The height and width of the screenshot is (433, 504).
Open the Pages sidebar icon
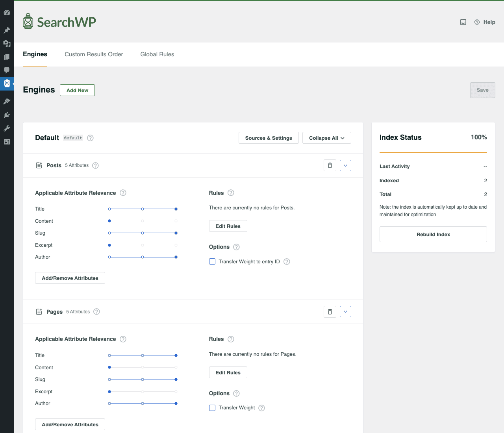click(x=7, y=57)
